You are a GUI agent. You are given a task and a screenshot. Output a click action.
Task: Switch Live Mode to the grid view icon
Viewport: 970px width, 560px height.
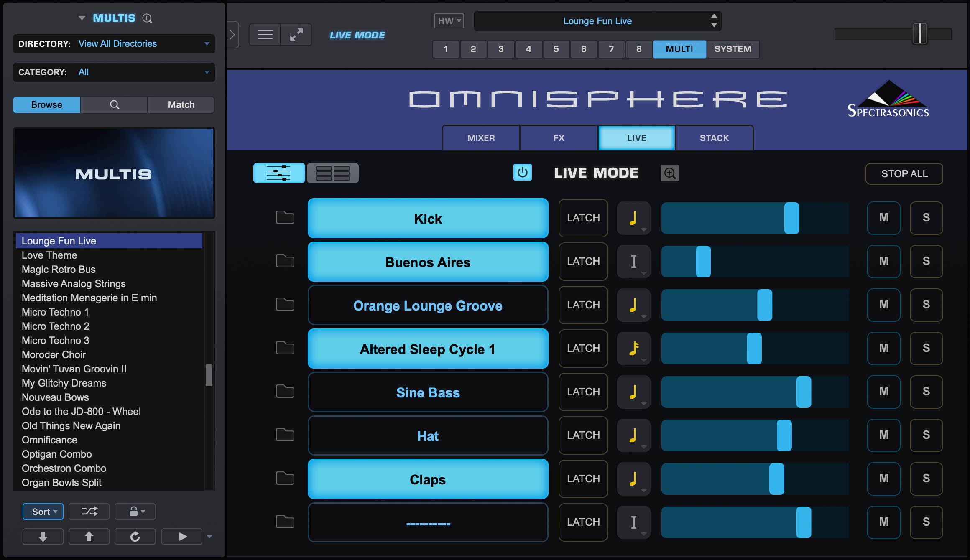coord(333,173)
